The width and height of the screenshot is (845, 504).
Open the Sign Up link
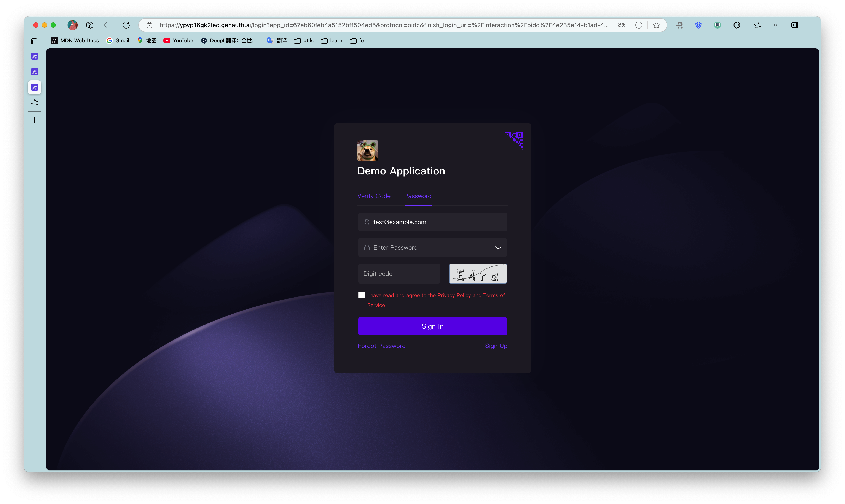(496, 346)
